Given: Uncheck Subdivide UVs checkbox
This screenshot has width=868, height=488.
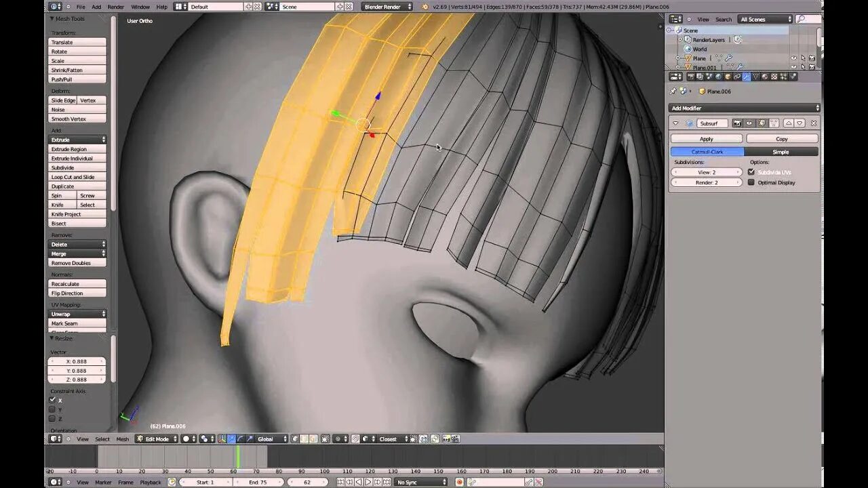Looking at the screenshot, I should pyautogui.click(x=751, y=172).
